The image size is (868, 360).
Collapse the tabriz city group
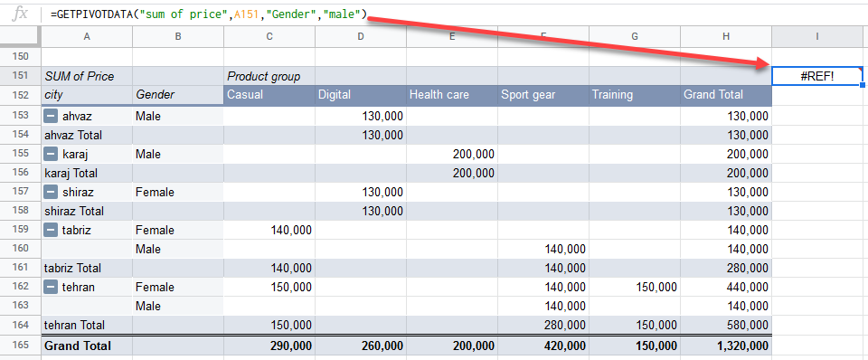[x=51, y=230]
